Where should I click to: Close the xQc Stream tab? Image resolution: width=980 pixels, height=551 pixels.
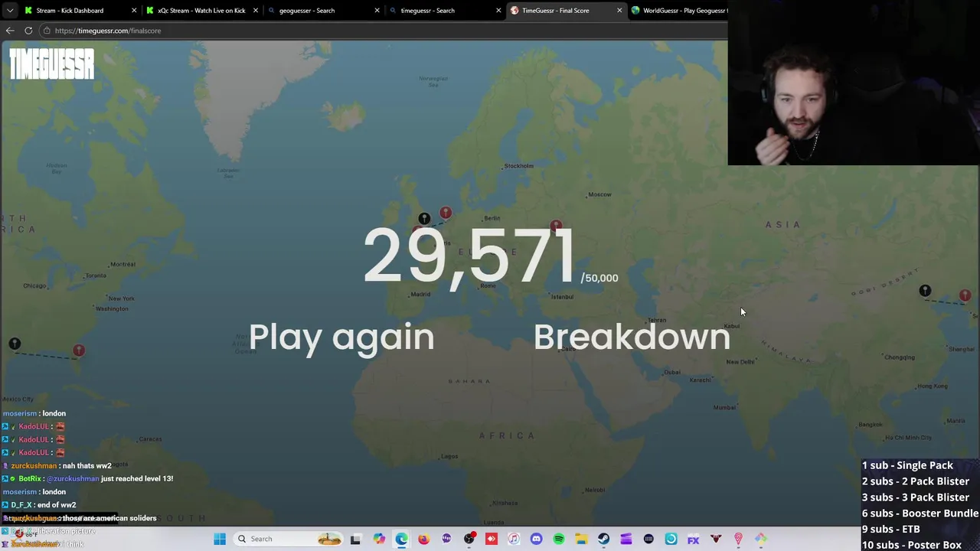pyautogui.click(x=256, y=11)
